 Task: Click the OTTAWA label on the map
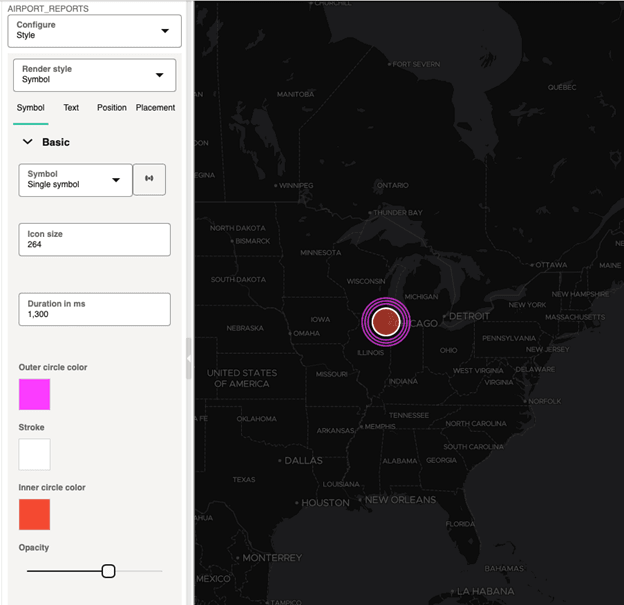[551, 265]
